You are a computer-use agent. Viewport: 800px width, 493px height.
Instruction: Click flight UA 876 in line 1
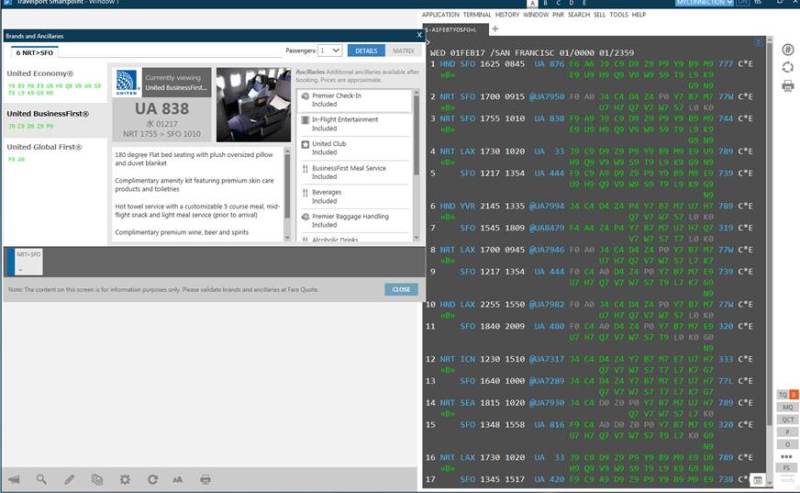(x=549, y=64)
